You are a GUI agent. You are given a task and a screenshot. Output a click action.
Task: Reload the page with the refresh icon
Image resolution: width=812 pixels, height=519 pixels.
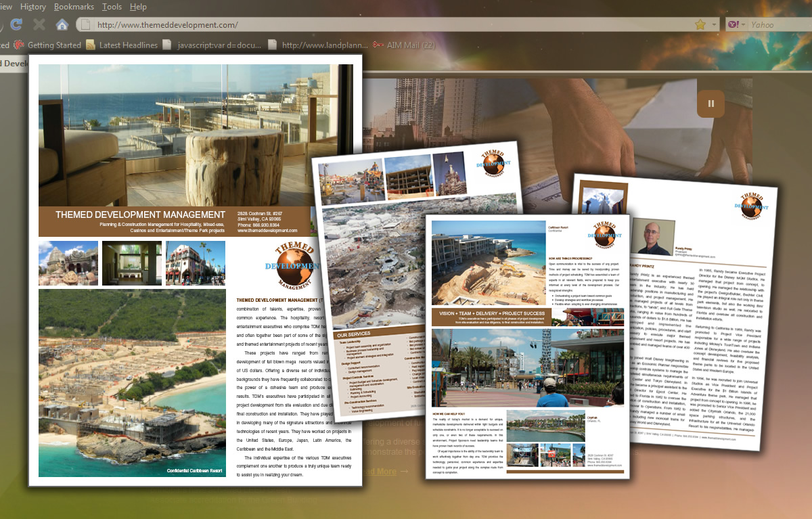tap(17, 24)
